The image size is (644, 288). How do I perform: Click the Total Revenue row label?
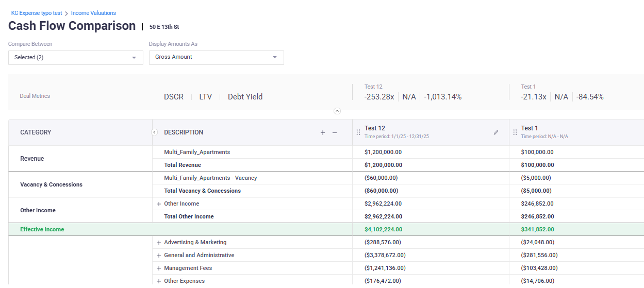(x=183, y=165)
